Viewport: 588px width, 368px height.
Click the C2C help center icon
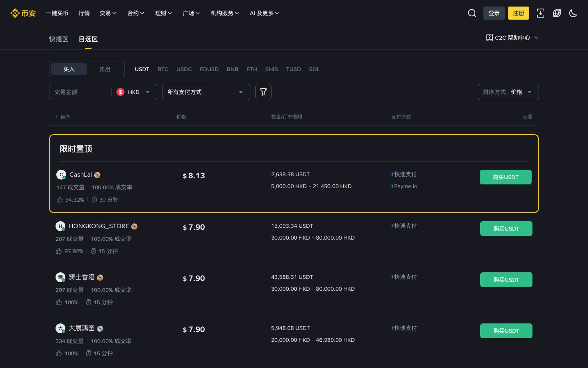(490, 38)
